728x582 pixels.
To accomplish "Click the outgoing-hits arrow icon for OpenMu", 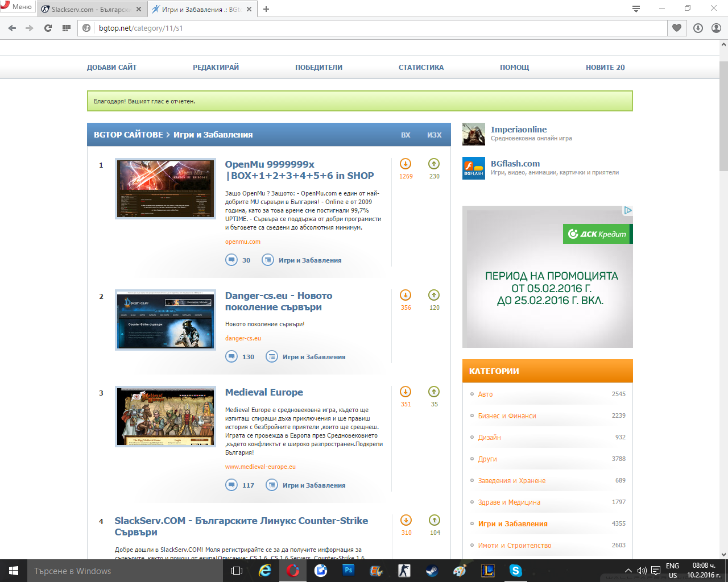I will (x=434, y=164).
